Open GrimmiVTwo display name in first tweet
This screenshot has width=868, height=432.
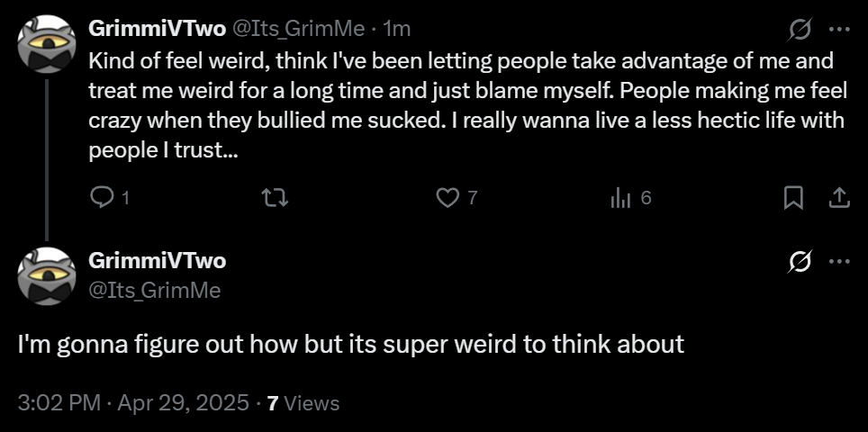coord(157,29)
